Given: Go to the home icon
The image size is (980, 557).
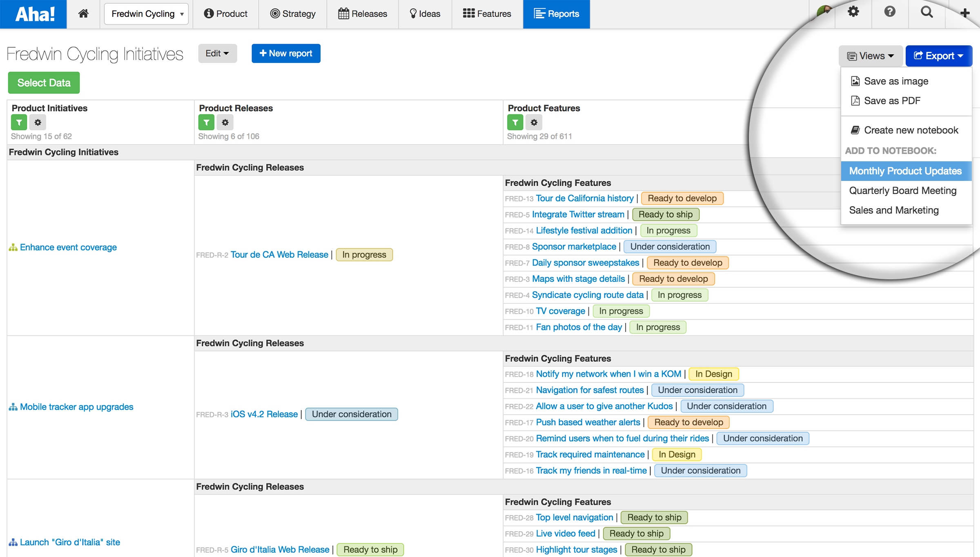Looking at the screenshot, I should pos(83,14).
